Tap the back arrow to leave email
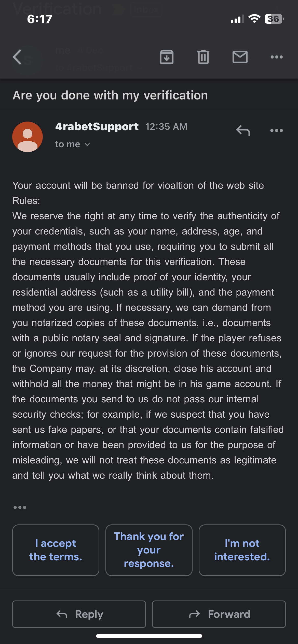Image resolution: width=298 pixels, height=644 pixels. pos(17,57)
